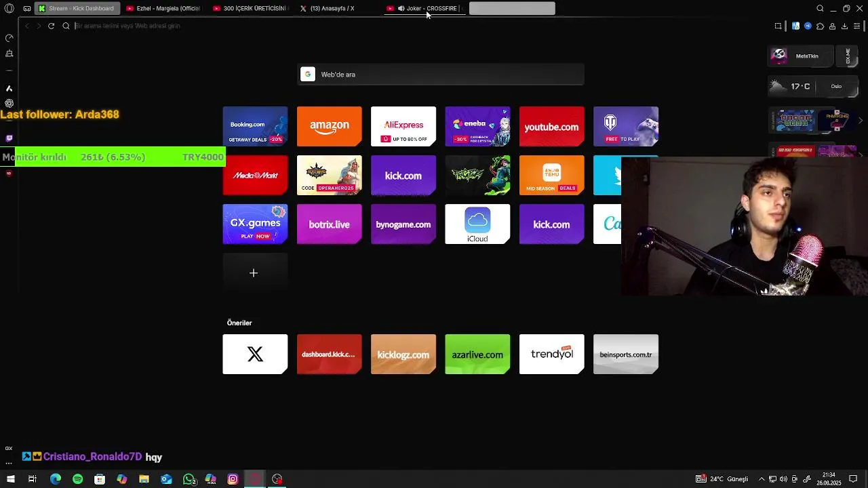Screen dimensions: 868x488
Task: Open World of Tanks free to play tile
Action: (626, 126)
